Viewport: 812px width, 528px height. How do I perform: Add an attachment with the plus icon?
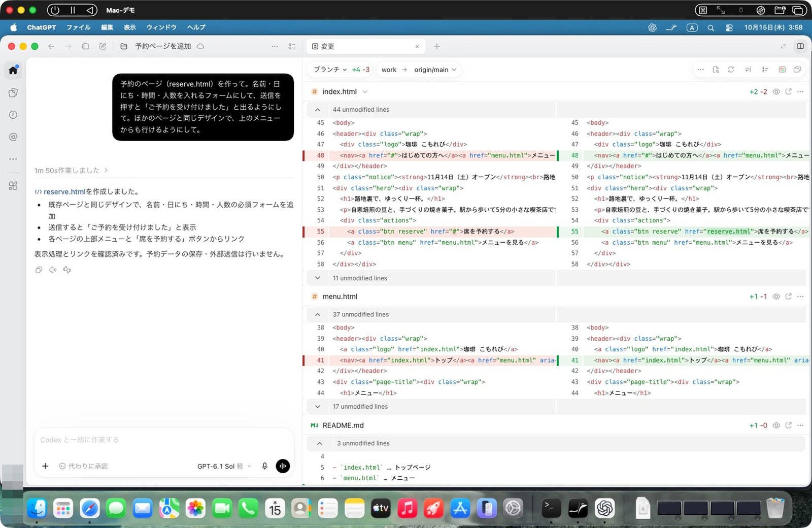click(45, 466)
